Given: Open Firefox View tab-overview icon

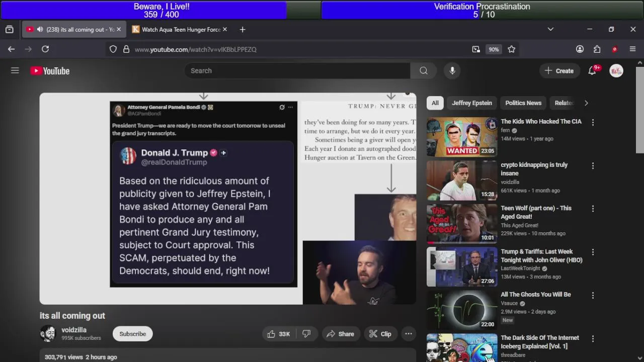Looking at the screenshot, I should point(9,30).
